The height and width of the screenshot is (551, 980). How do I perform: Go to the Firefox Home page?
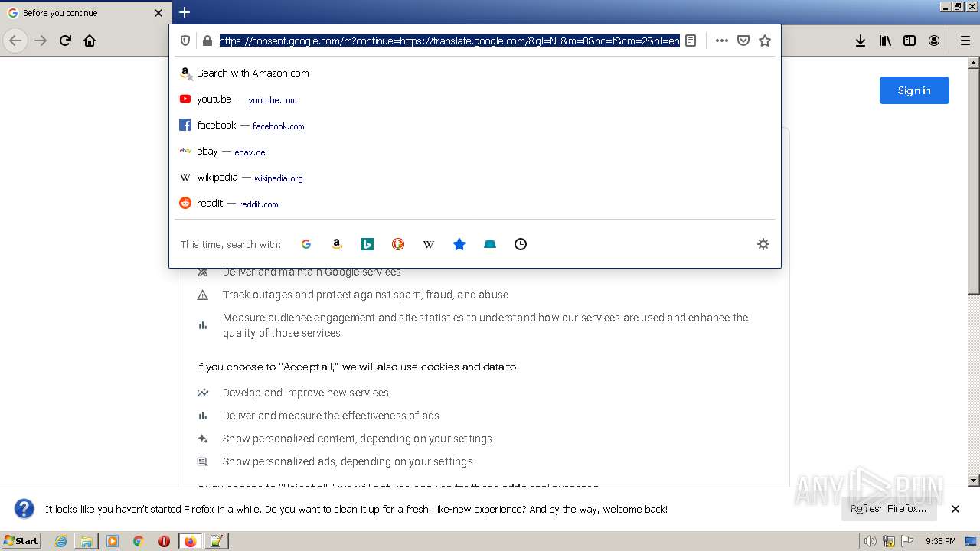coord(90,41)
